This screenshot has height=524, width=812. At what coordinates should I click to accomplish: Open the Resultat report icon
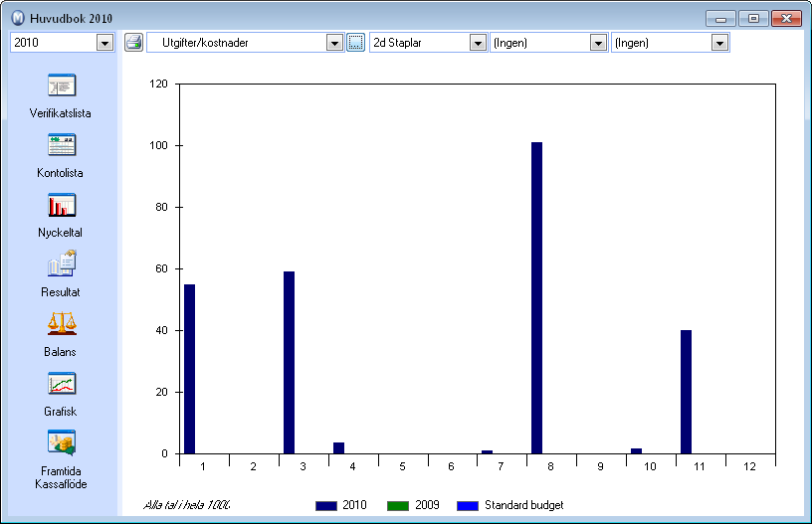pos(62,263)
